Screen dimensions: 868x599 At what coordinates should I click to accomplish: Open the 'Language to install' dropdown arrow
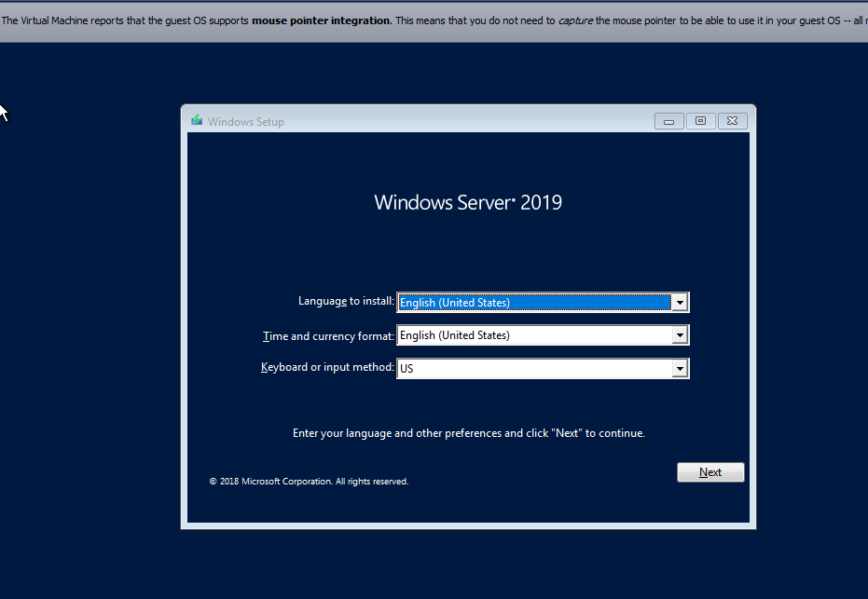(x=680, y=302)
